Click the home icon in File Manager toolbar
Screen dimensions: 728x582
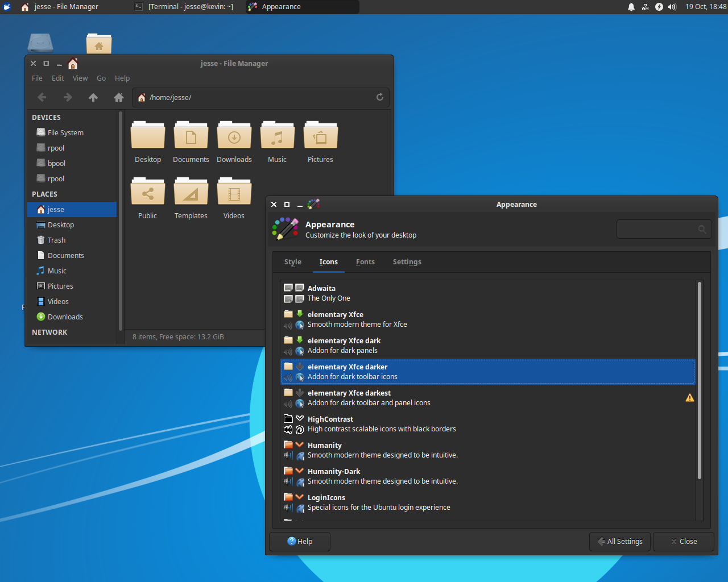pos(119,97)
